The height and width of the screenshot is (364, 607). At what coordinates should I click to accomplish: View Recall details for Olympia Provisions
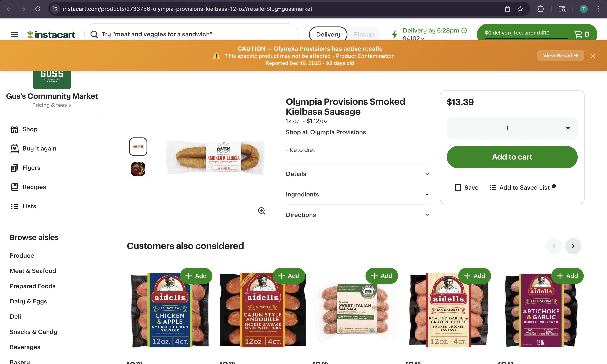pos(560,55)
